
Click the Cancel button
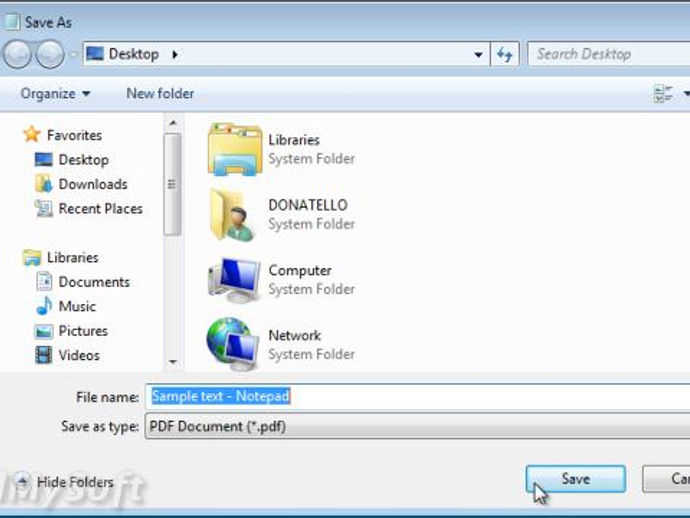click(x=666, y=479)
